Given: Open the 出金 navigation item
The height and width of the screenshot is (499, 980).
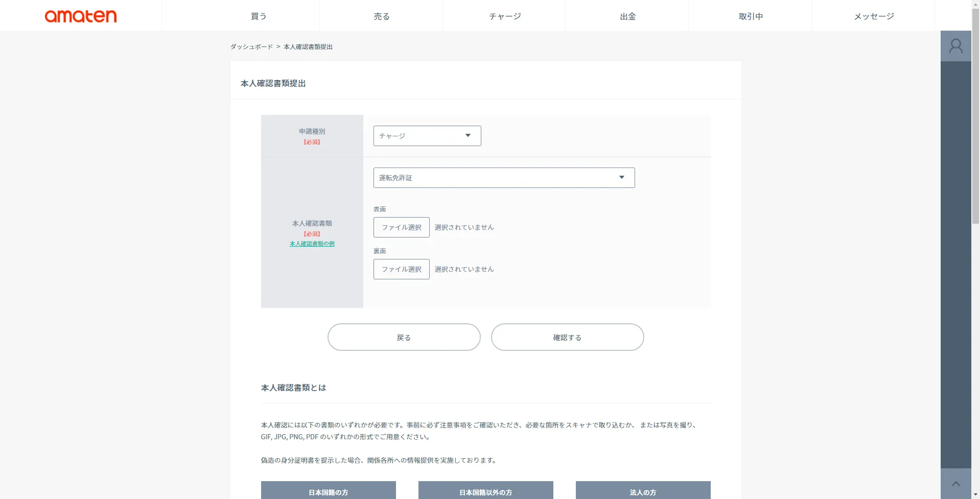Looking at the screenshot, I should [x=628, y=16].
